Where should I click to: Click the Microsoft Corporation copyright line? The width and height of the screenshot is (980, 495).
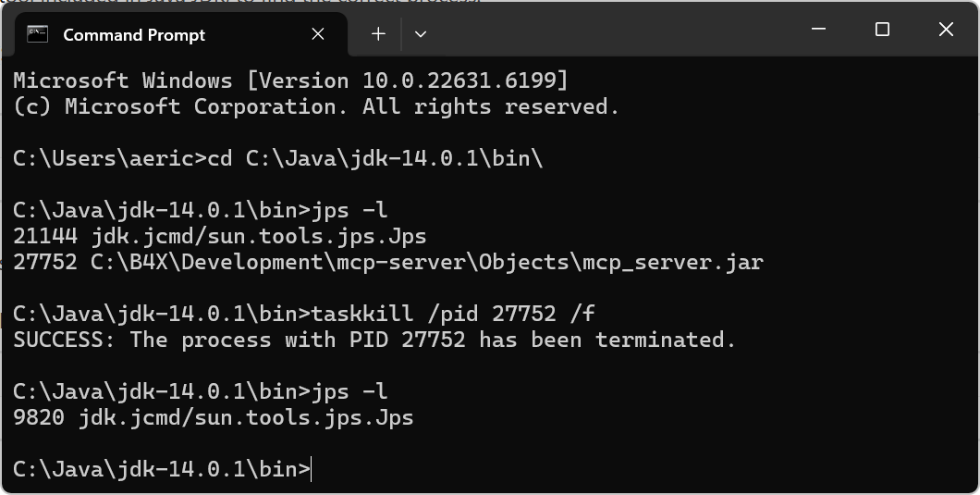(316, 106)
